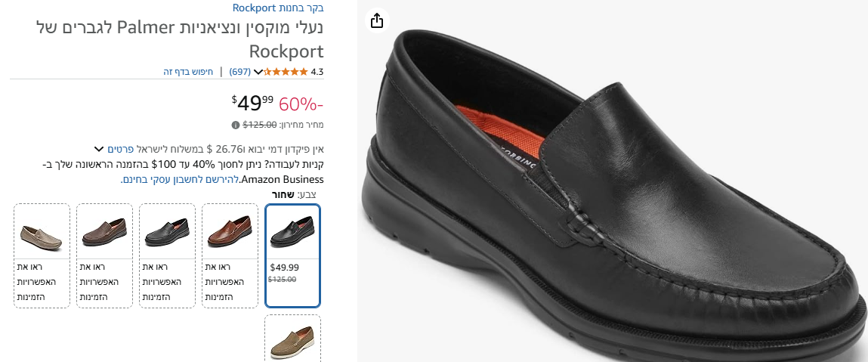Expand shipping details chevron near פרטים
Screen dimensions: 868x362
pos(99,149)
